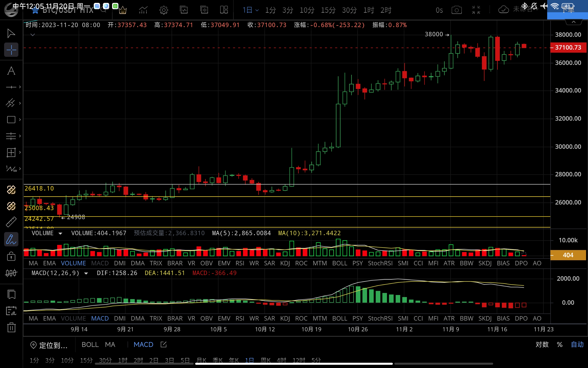The height and width of the screenshot is (368, 588).
Task: Toggle the second striped hide drawings icon
Action: (11, 206)
